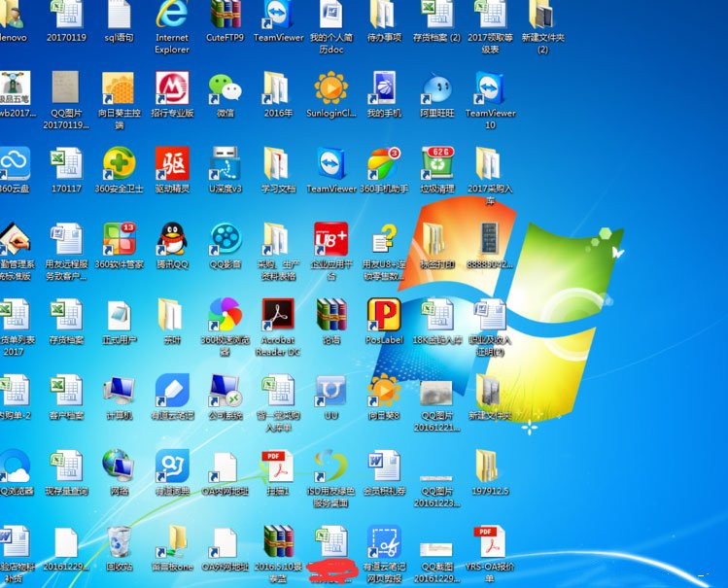Select the QQ图片20170119 image file
Screen dimensions: 728x588
(x=66, y=100)
